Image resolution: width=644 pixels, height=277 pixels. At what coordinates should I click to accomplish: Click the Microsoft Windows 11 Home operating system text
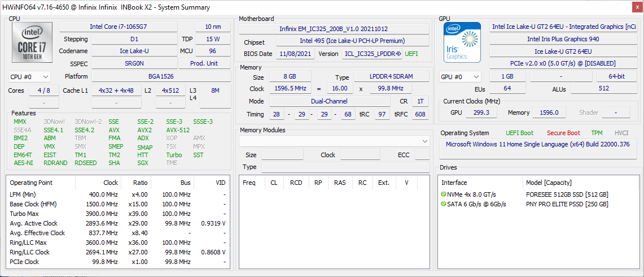[538, 145]
